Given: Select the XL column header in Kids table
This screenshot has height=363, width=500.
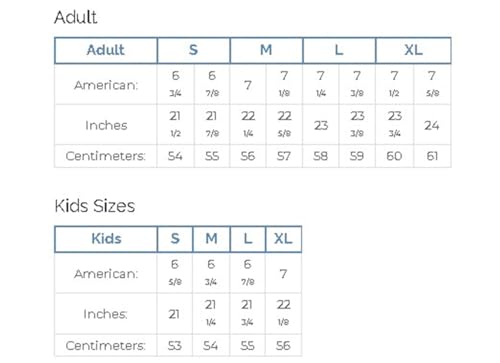Looking at the screenshot, I should [x=284, y=239].
